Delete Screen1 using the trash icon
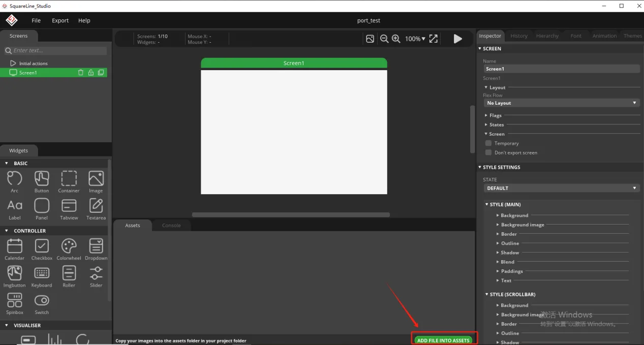The width and height of the screenshot is (644, 345). click(x=80, y=73)
